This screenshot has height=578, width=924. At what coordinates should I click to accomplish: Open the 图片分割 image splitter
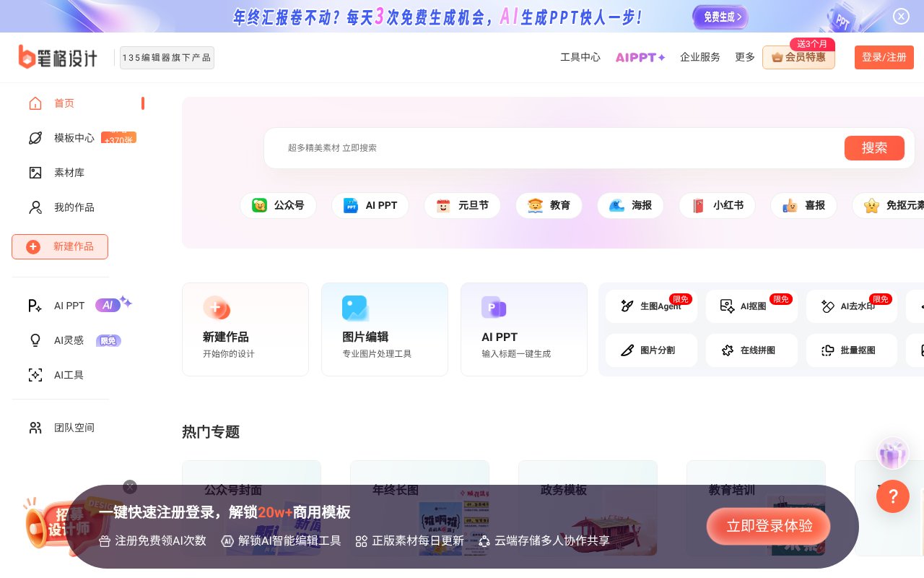coord(651,350)
